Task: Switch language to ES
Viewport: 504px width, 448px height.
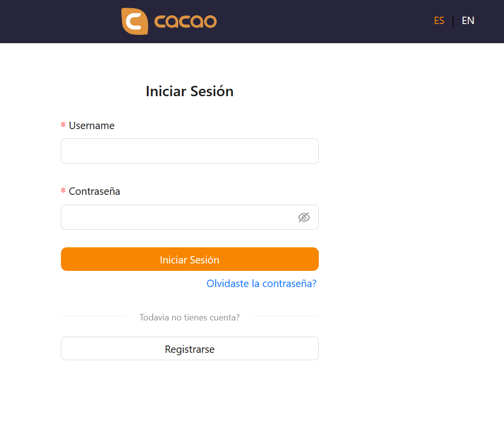Action: click(439, 21)
